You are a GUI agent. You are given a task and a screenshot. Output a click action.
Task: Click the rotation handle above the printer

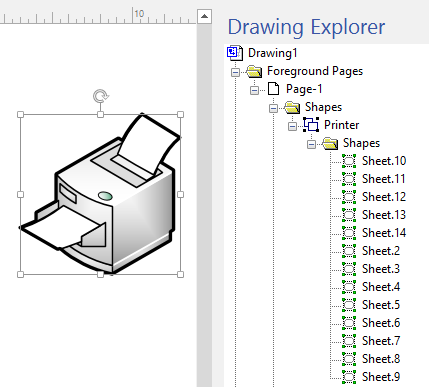(x=100, y=96)
